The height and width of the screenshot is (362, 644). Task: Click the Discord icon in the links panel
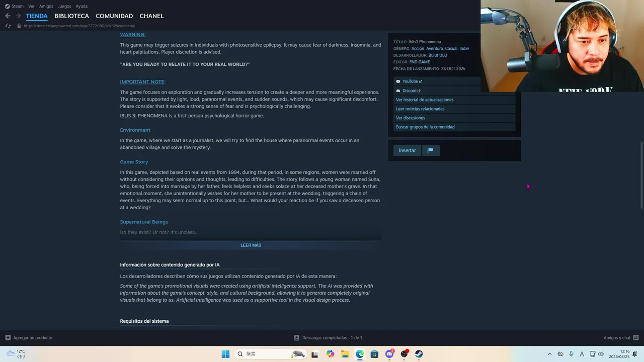click(x=398, y=90)
